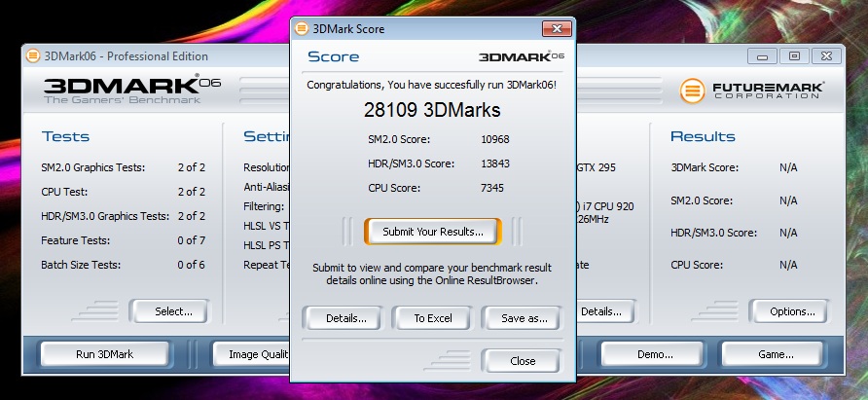Click HDR/SM3.0 Score value 13843
The height and width of the screenshot is (400, 868).
click(x=495, y=164)
